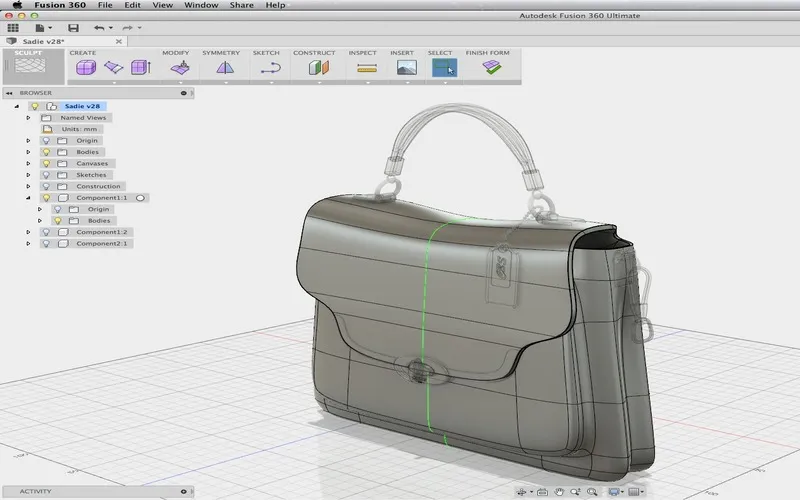This screenshot has height=500, width=800.
Task: Collapse the Browser panel double-arrow icon
Action: pyautogui.click(x=9, y=93)
